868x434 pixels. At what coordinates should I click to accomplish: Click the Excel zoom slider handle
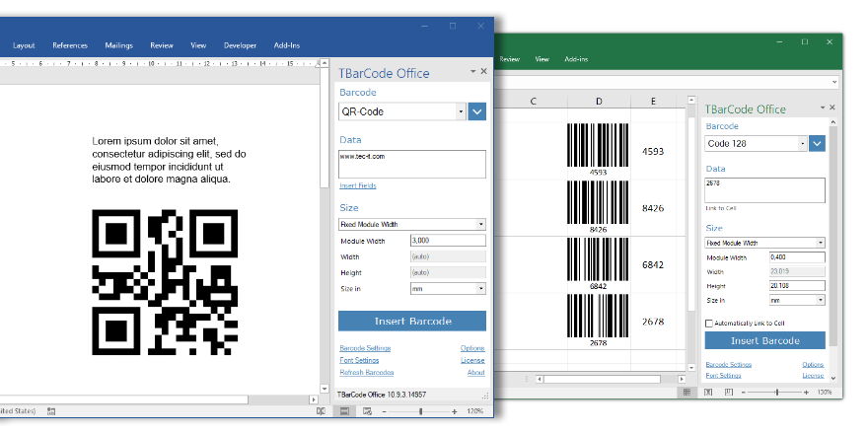(x=776, y=392)
